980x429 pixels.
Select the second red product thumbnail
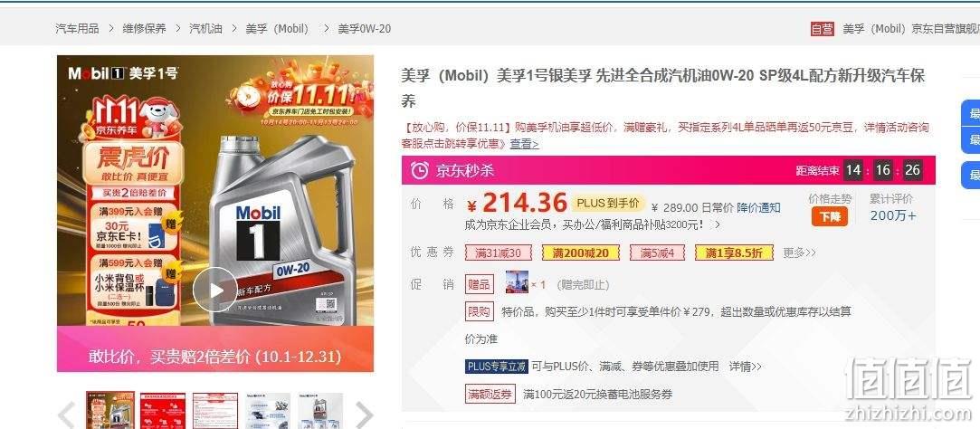[x=161, y=411]
